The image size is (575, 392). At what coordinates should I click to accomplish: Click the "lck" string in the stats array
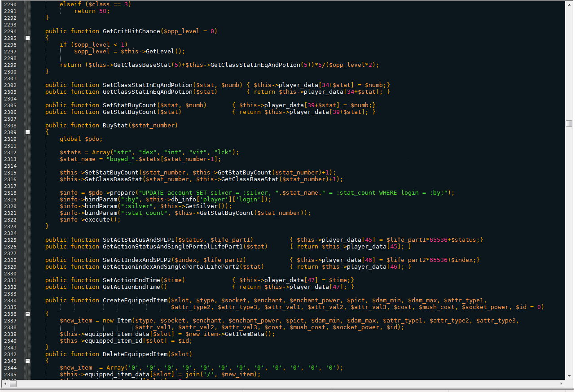(223, 152)
